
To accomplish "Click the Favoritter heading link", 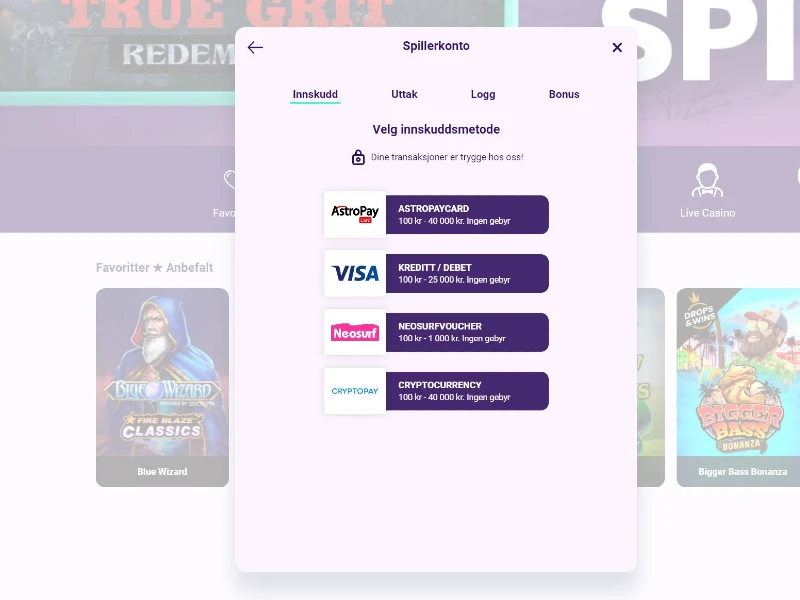I will click(x=122, y=268).
